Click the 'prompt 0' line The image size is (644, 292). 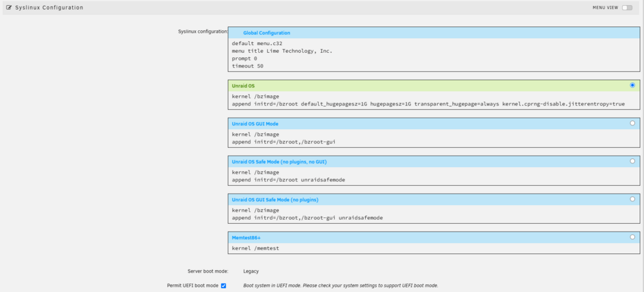[244, 59]
